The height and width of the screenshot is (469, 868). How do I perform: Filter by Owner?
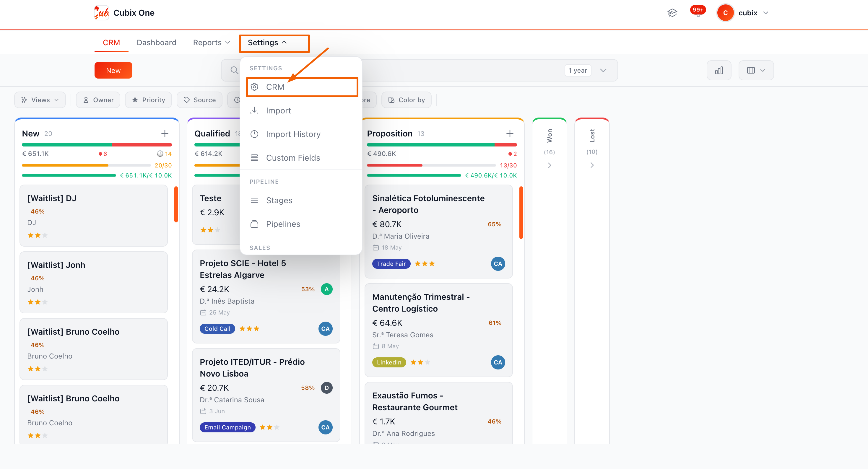pos(98,100)
